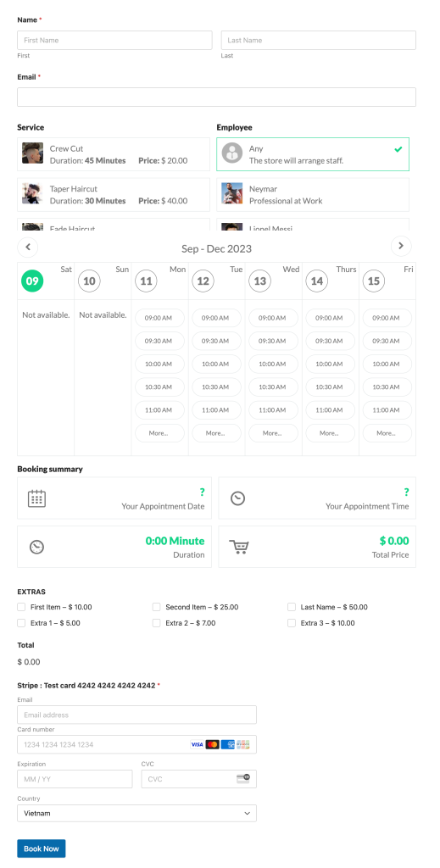Select the Neymar employee card
The image size is (440, 868).
[313, 194]
